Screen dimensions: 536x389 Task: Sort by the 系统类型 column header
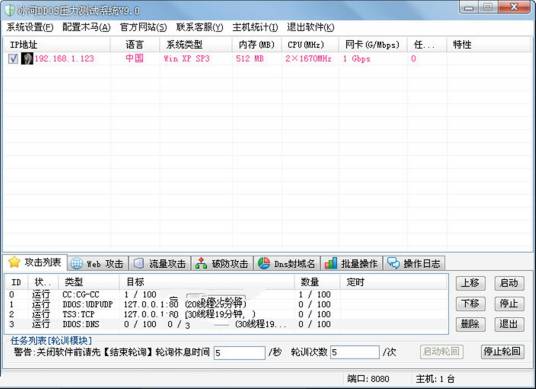pyautogui.click(x=196, y=44)
